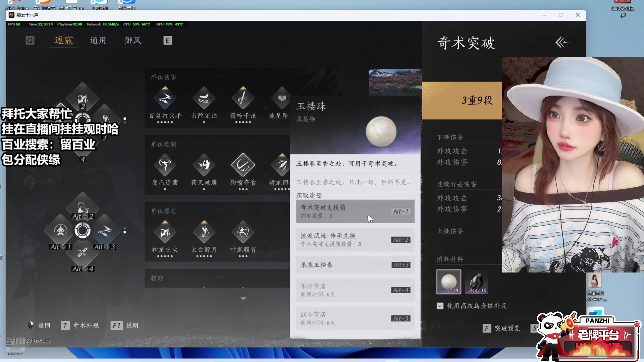
Task: Click the center ring of lower wheel
Action: point(83,231)
